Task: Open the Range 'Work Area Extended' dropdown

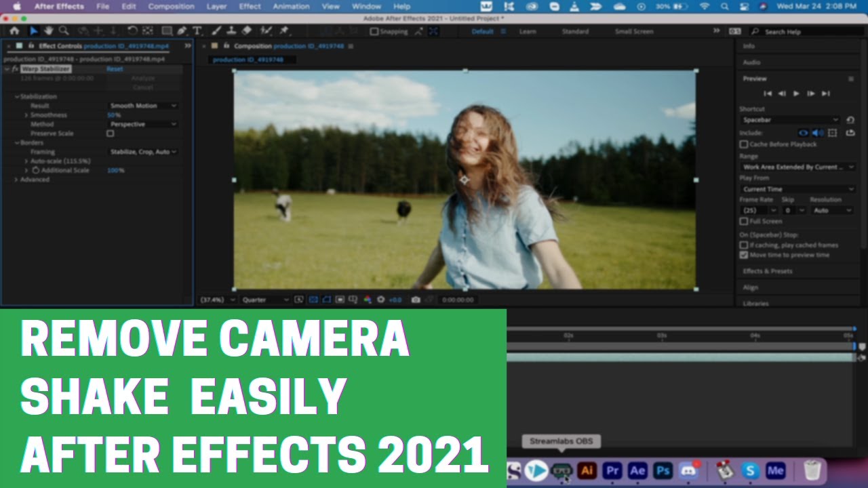Action: pyautogui.click(x=797, y=167)
